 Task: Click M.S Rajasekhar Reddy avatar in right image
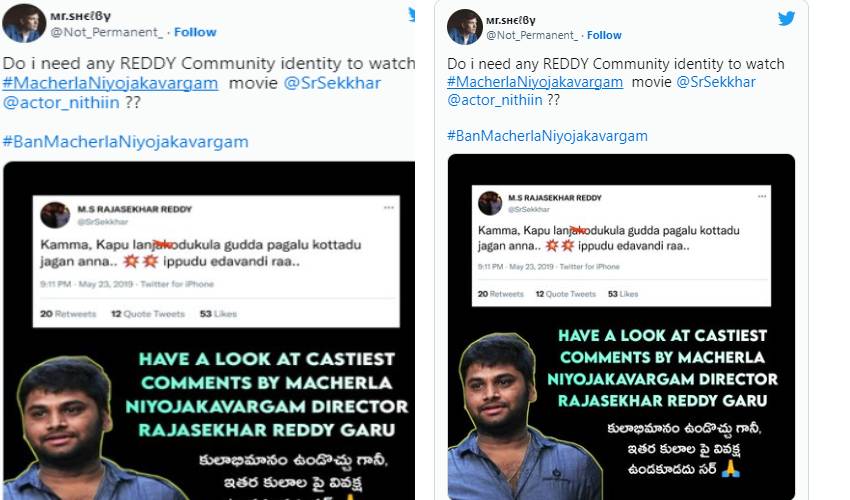490,203
